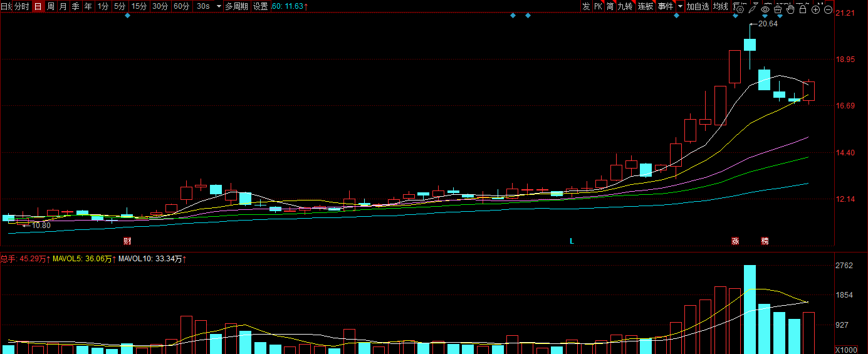Select the cyan candle below the 20.64 label
This screenshot has height=354, width=868.
point(750,44)
